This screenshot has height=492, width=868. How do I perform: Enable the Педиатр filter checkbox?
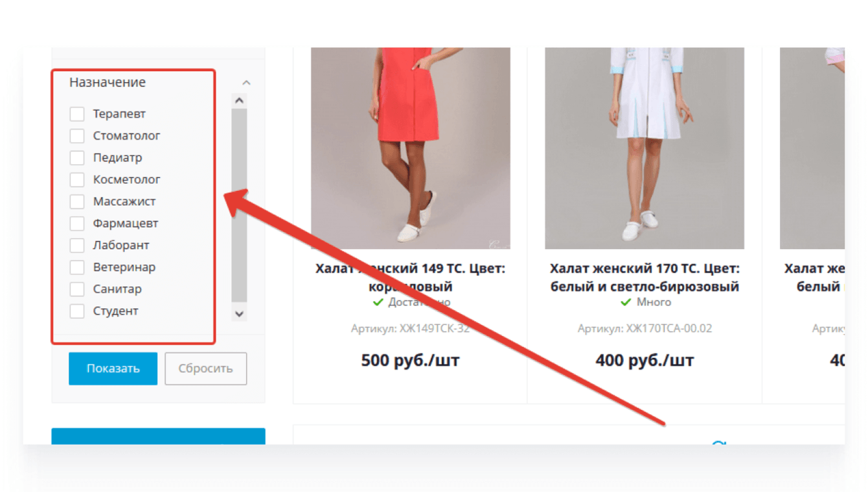point(77,158)
